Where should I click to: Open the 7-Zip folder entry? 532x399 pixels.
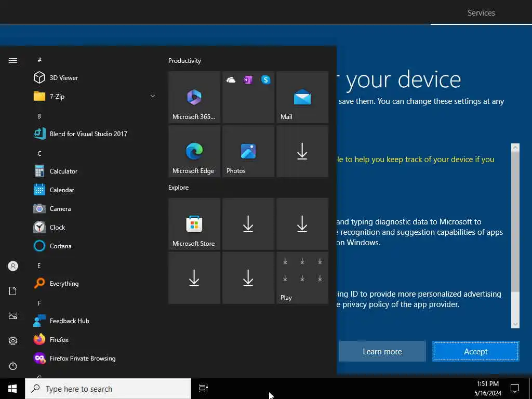pyautogui.click(x=95, y=96)
